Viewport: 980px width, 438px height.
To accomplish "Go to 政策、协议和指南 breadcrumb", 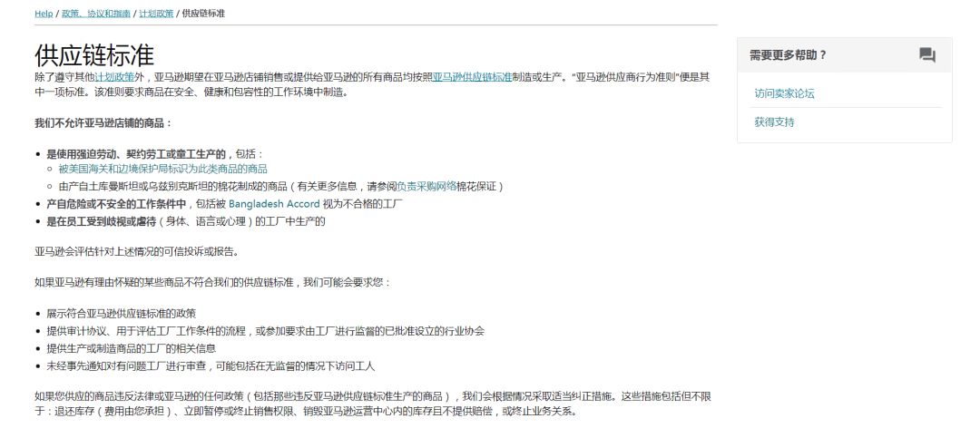I will coord(95,13).
